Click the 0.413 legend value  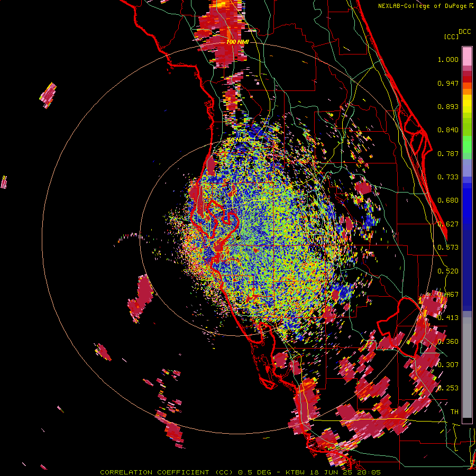click(448, 318)
